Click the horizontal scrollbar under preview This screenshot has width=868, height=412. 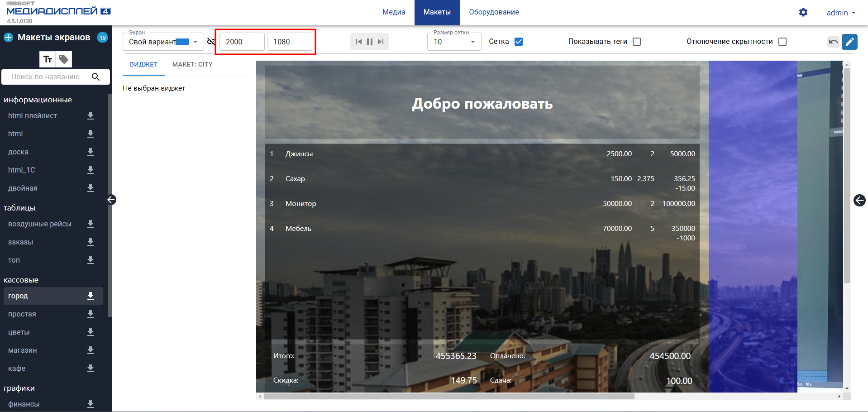pos(449,396)
